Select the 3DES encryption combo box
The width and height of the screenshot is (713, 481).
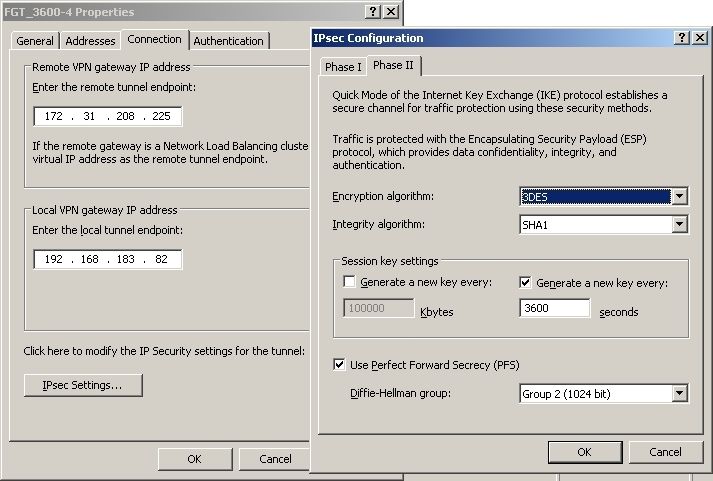tap(603, 196)
